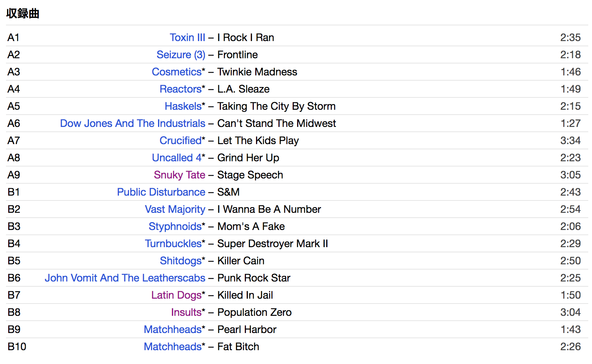Click the Uncalled 4 artist link
The width and height of the screenshot is (592, 364).
pyautogui.click(x=176, y=158)
